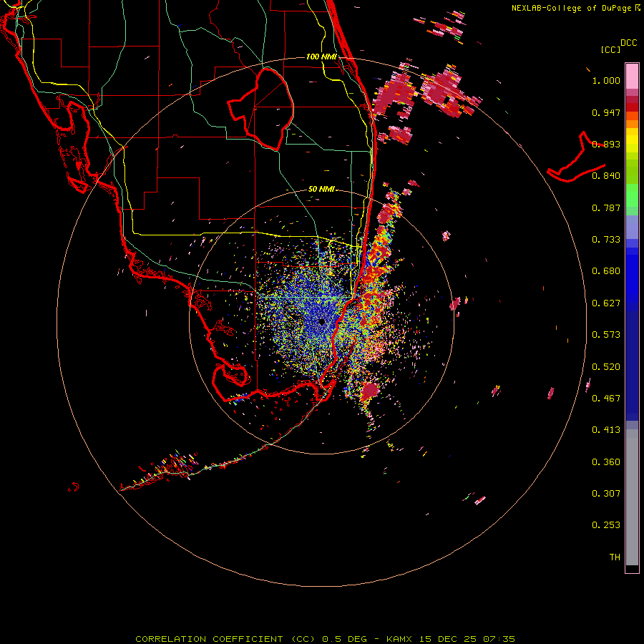644x644 pixels.
Task: Click the 0.253 scale value
Action: pos(606,525)
